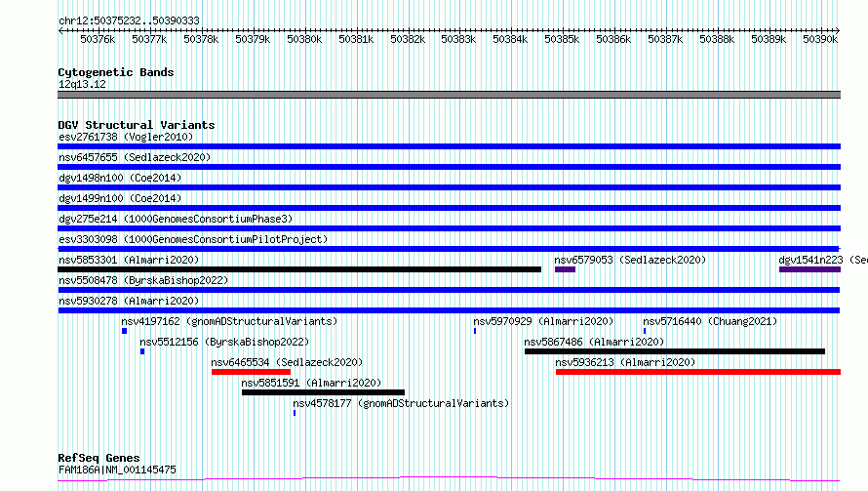Open the nsv6465534 (Sedlazeck2020) label
Viewport: 868px width, 491px height.
click(287, 362)
